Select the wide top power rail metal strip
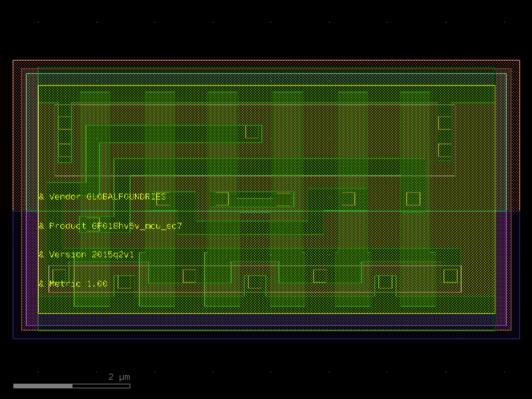Viewport: 532px width, 399px height. pos(267,94)
